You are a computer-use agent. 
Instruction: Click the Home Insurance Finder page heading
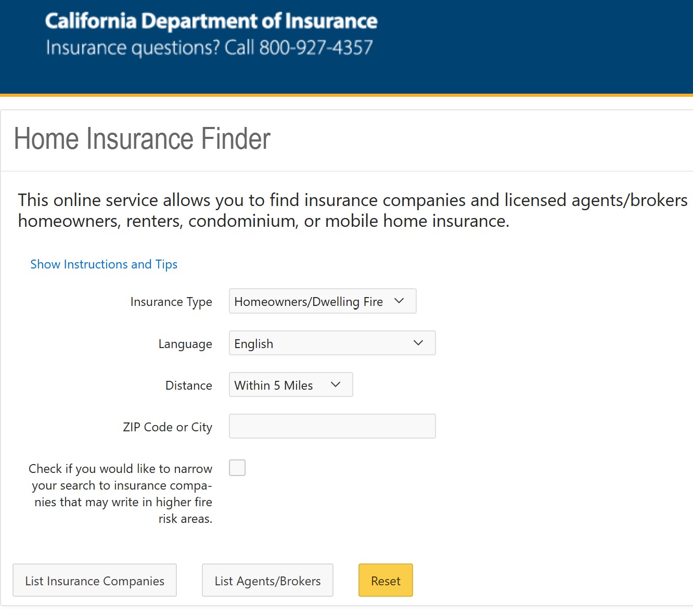[142, 139]
